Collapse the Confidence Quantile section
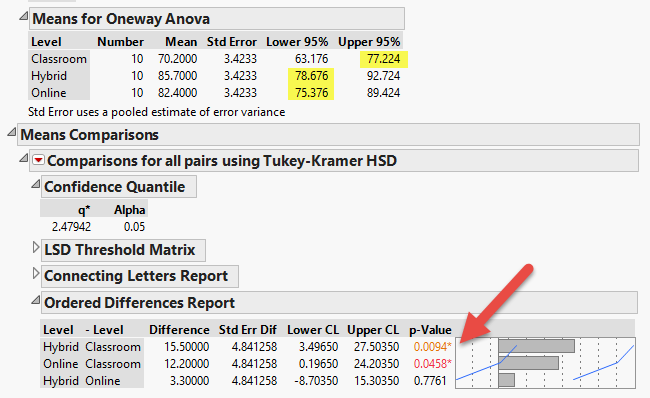Screen dimensions: 650x398 36,184
